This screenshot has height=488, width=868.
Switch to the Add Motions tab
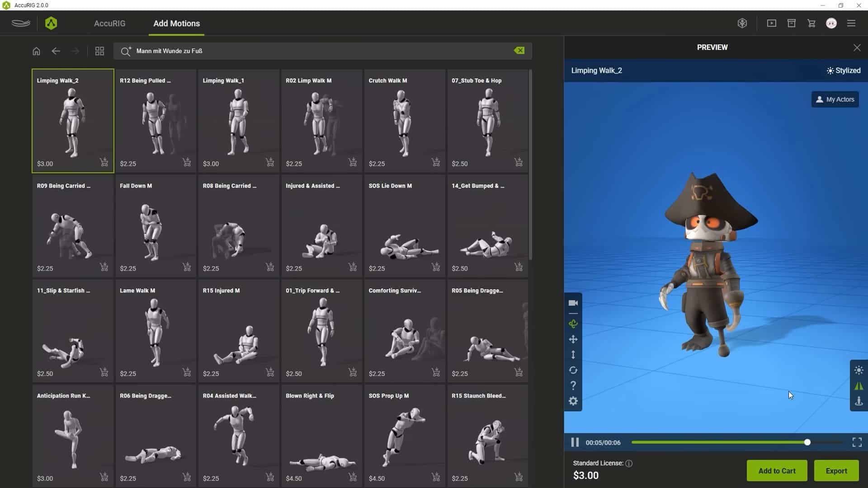[176, 23]
